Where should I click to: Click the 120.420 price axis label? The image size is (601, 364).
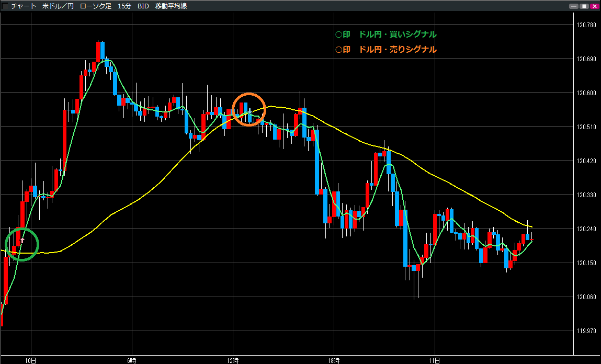(586, 161)
